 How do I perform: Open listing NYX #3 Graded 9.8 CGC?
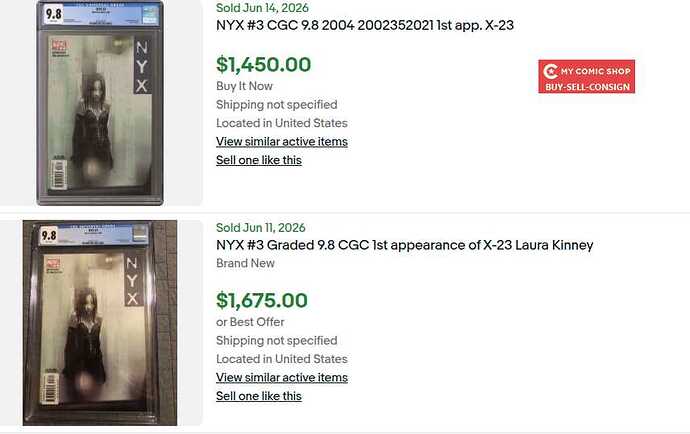[404, 245]
